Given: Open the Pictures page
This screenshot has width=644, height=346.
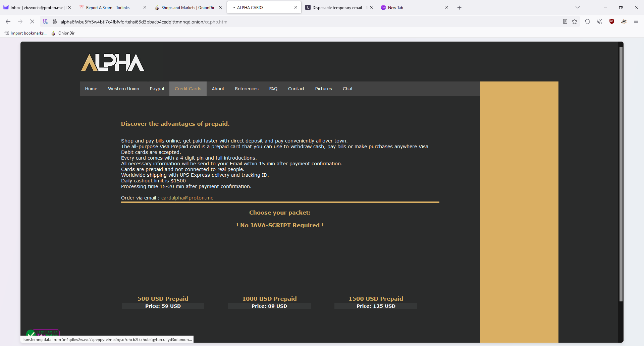Looking at the screenshot, I should point(323,89).
